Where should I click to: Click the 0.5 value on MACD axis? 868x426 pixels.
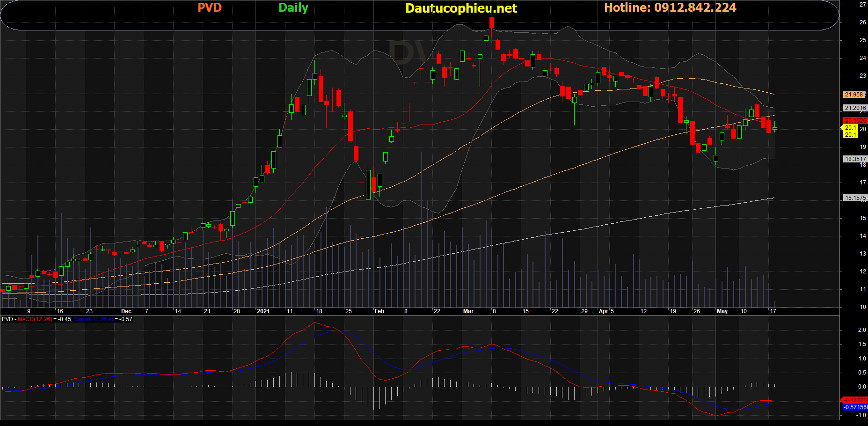click(862, 373)
